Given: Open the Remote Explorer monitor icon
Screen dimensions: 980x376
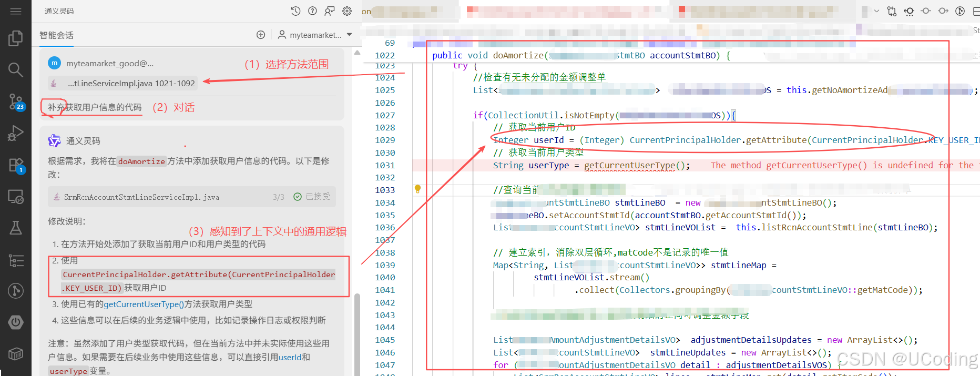Looking at the screenshot, I should click(16, 197).
